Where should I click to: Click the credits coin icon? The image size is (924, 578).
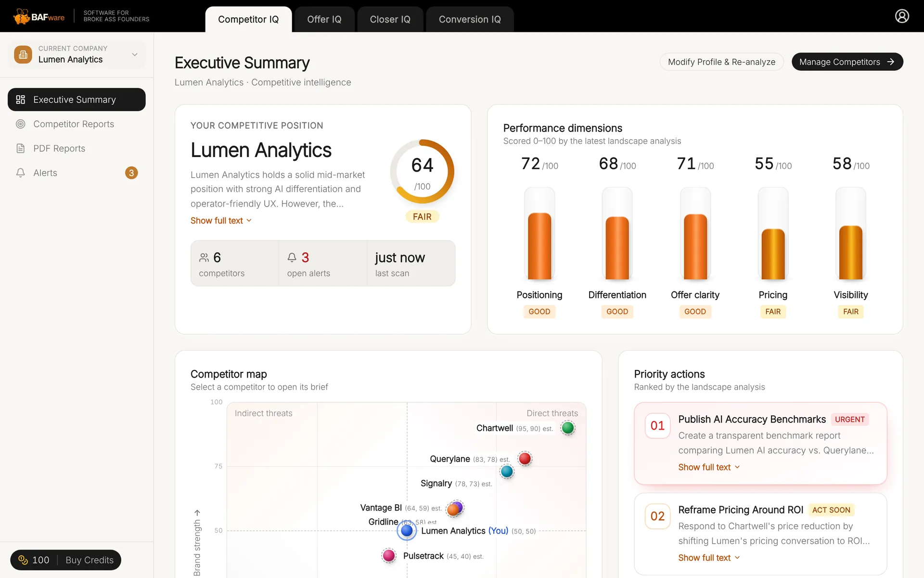click(x=23, y=560)
